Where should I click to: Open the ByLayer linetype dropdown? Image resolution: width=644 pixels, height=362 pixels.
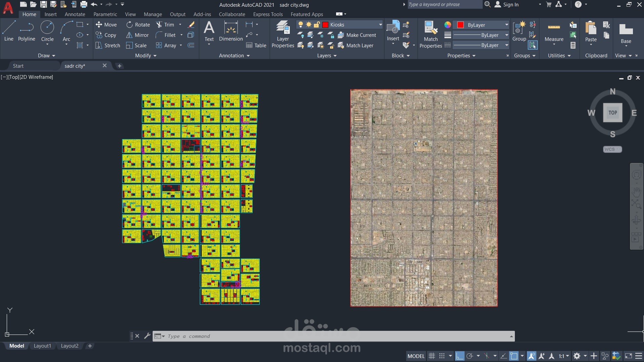[x=506, y=45]
